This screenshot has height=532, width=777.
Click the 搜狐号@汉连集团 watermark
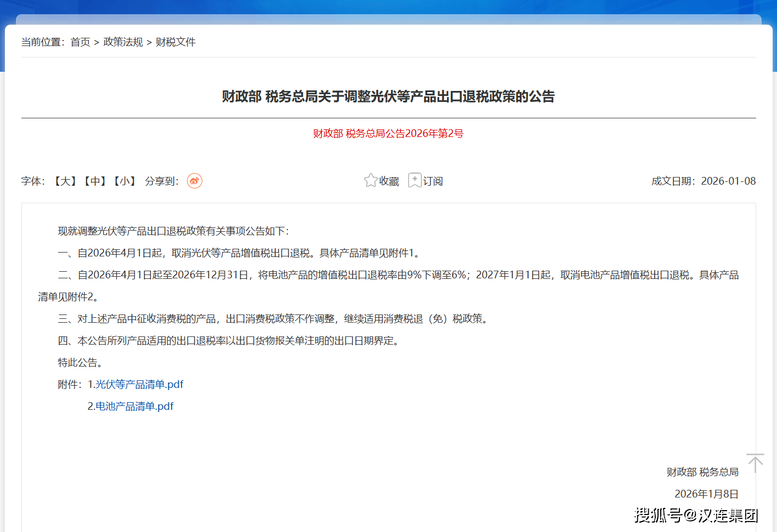[696, 515]
